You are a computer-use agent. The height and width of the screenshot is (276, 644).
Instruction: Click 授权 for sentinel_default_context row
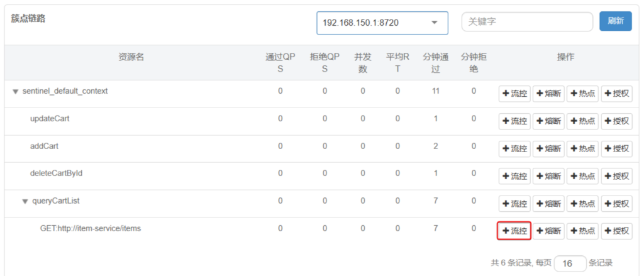pos(616,94)
